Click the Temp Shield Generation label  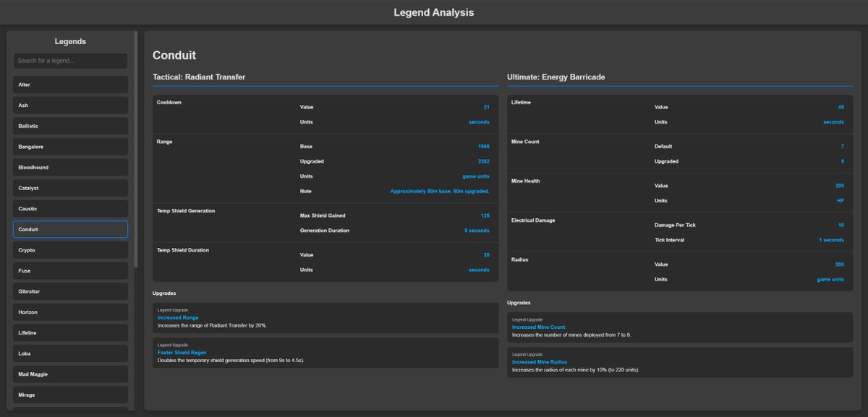tap(186, 210)
